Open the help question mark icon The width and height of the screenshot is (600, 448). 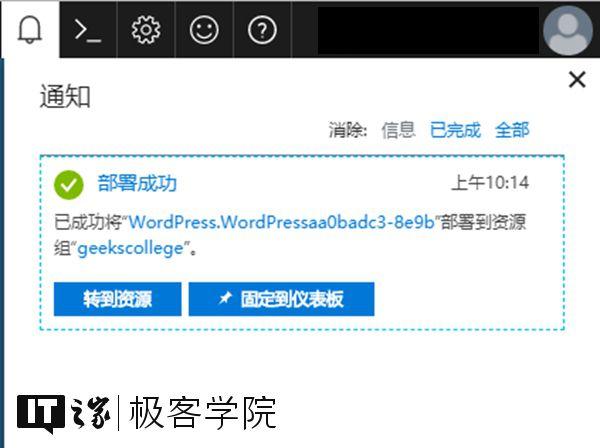tap(262, 29)
